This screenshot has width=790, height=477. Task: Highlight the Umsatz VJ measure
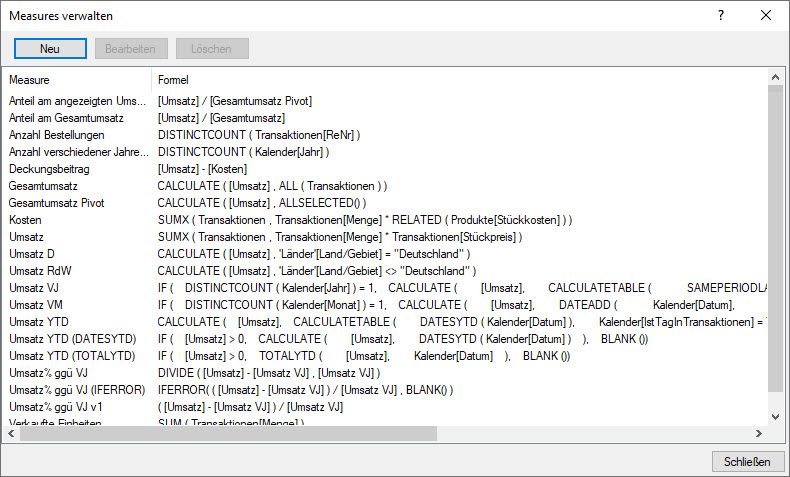[x=35, y=288]
